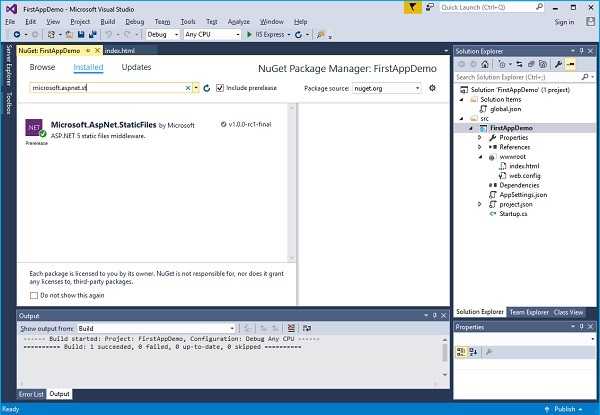The image size is (600, 415).
Task: Click the notifications flag icon in title bar
Action: [x=412, y=7]
